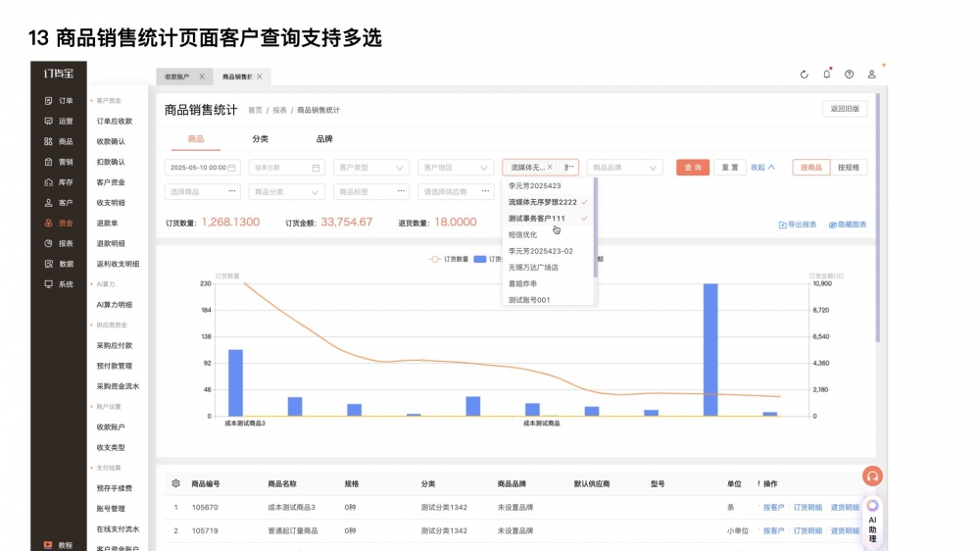
Task: Open the 报表 sidebar section
Action: (59, 244)
